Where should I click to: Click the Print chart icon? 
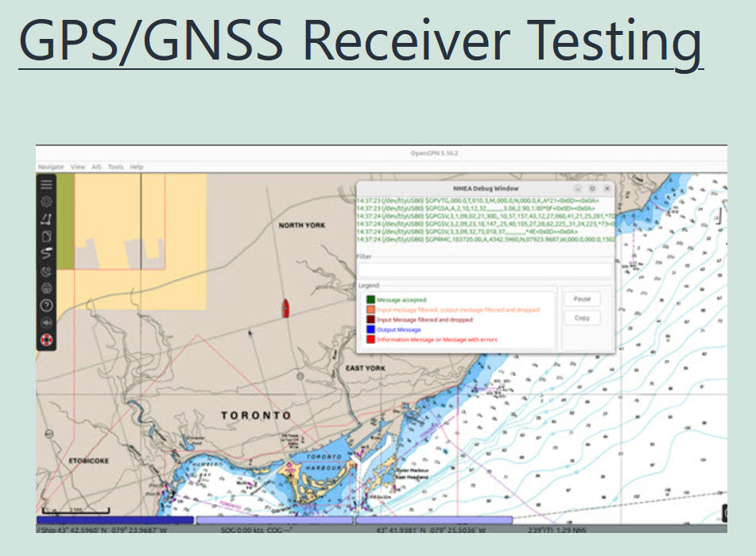pyautogui.click(x=46, y=288)
